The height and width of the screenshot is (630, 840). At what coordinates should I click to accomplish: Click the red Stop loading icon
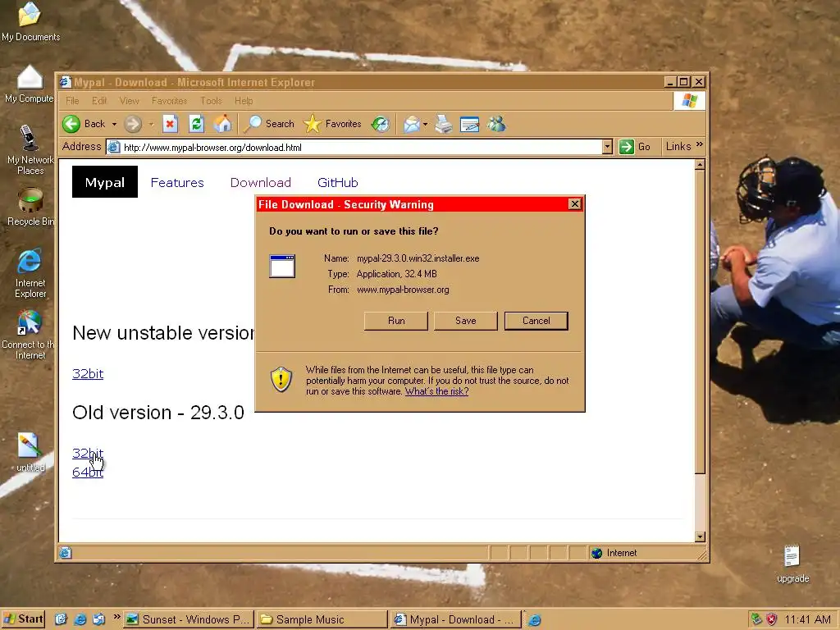tap(170, 125)
